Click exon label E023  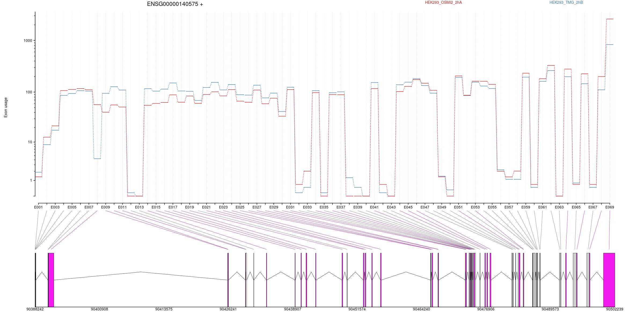[223, 207]
